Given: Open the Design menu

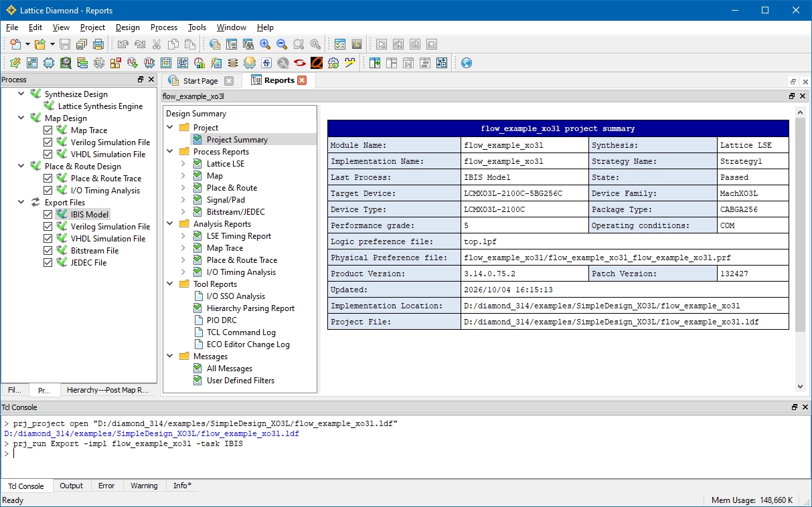Looking at the screenshot, I should 127,27.
